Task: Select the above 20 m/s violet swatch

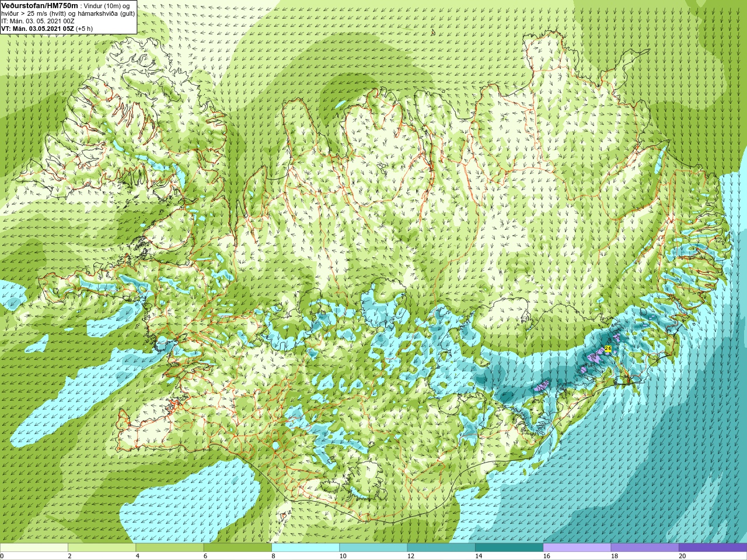Action: point(713,548)
